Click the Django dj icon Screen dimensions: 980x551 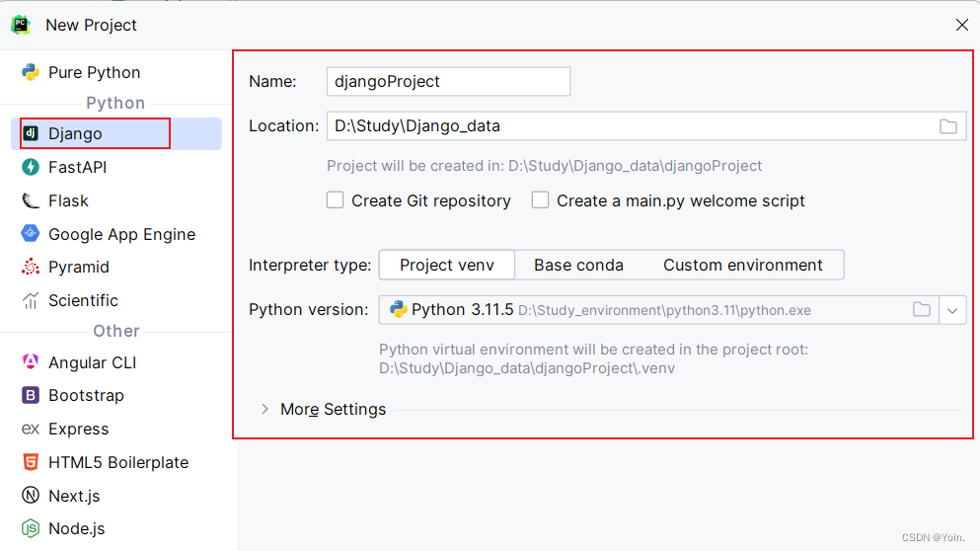(30, 133)
